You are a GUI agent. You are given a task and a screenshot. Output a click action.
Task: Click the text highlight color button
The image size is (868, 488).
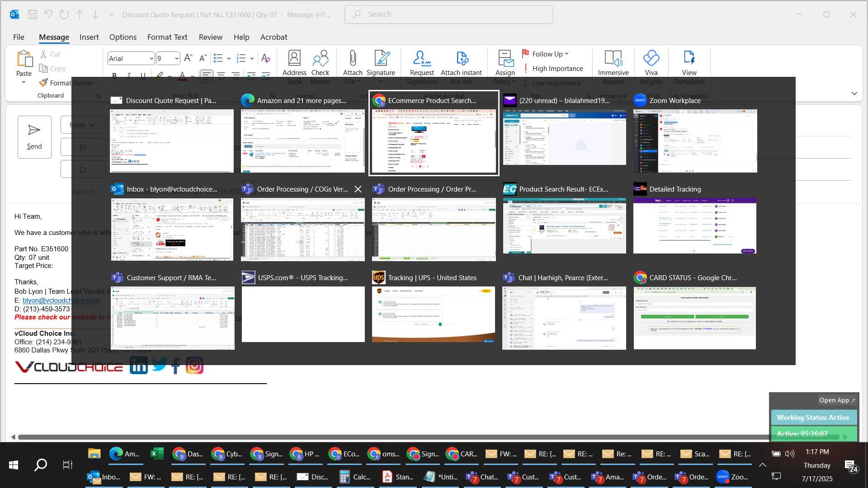[x=160, y=75]
